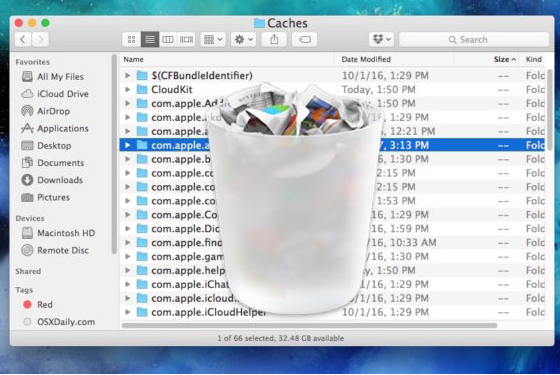Click the Edit Tags toolbar button
The image size is (560, 375).
(x=305, y=39)
